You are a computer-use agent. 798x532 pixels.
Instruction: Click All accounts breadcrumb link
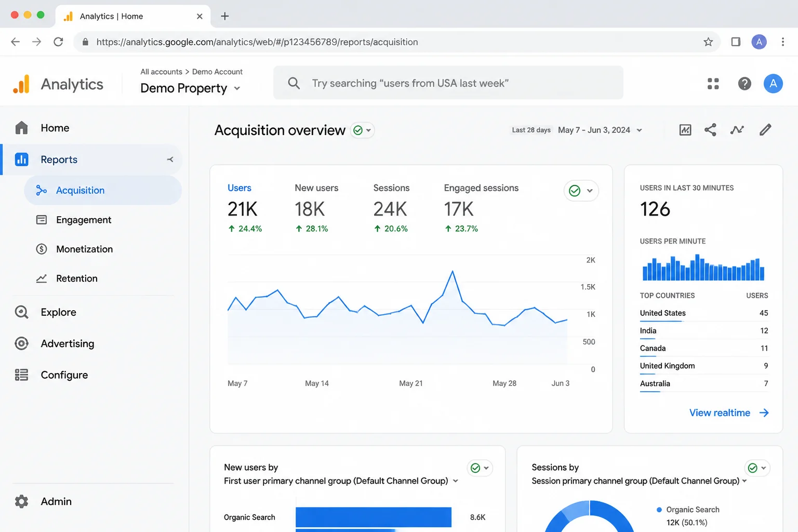[x=161, y=72]
